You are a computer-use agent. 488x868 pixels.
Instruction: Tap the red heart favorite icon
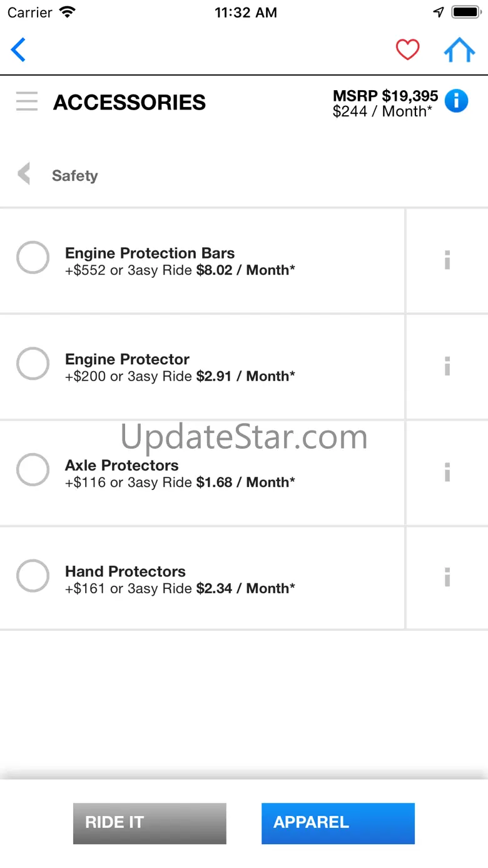(407, 50)
